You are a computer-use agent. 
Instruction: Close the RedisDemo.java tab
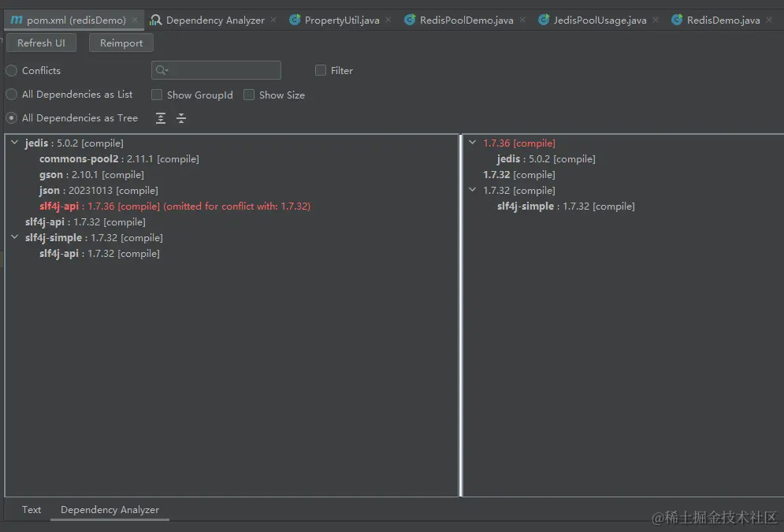pyautogui.click(x=769, y=20)
